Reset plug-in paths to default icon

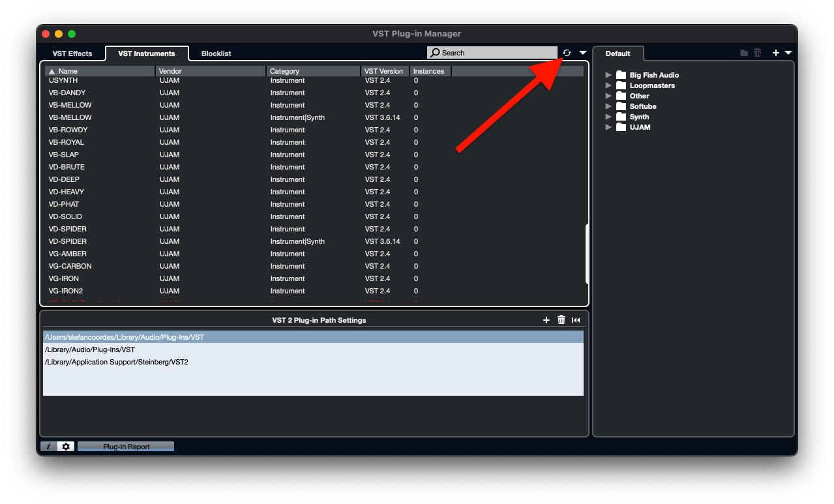[x=576, y=320]
